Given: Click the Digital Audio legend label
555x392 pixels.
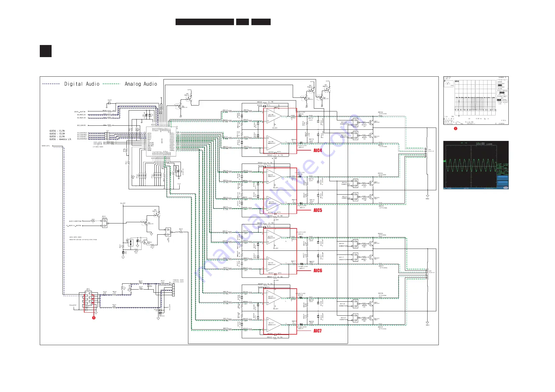Looking at the screenshot, I should [x=82, y=84].
